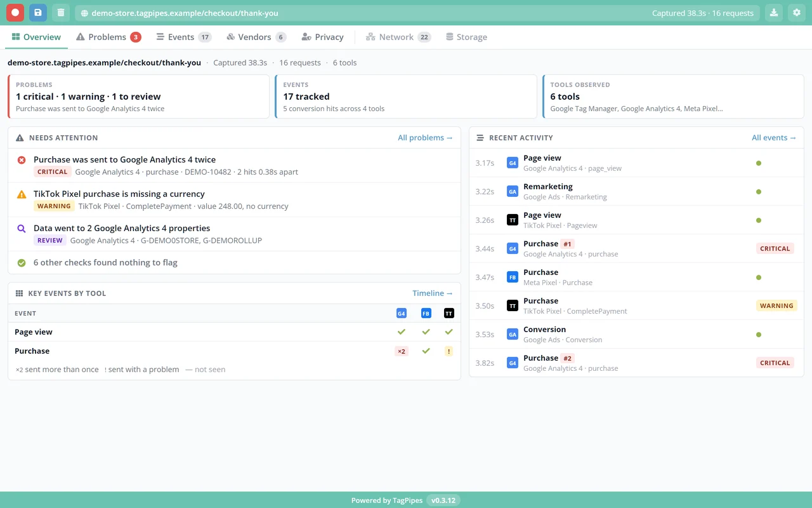This screenshot has height=508, width=812.
Task: Click the v0.3.12 version badge
Action: 443,500
